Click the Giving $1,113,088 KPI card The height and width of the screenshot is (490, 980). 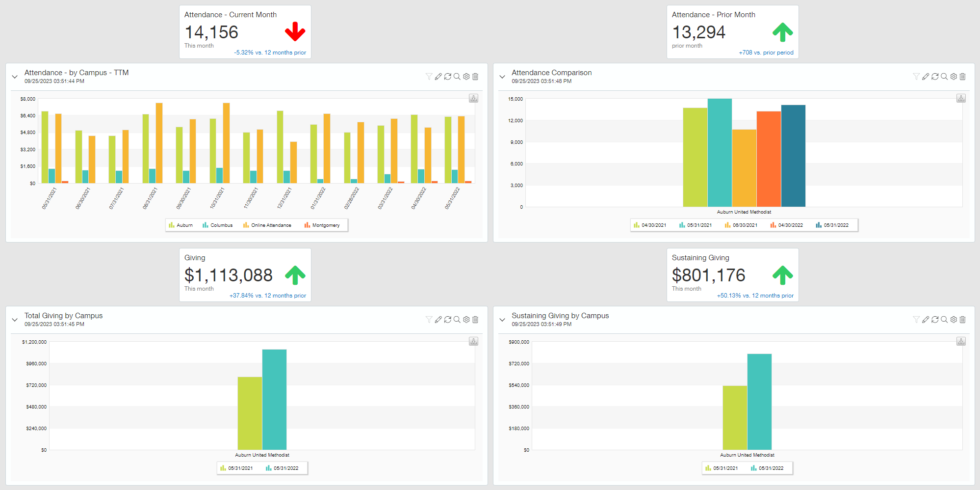pos(245,275)
